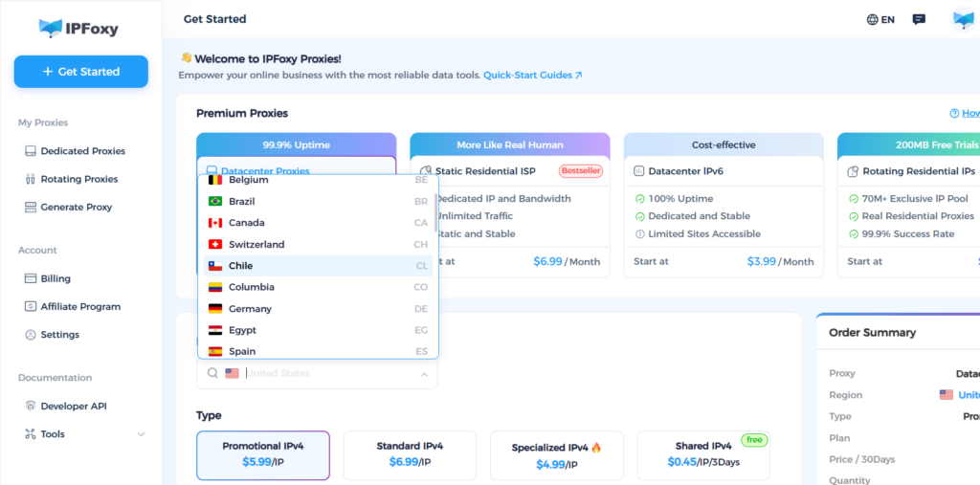
Task: Collapse the country dropdown using its chevron
Action: [424, 374]
